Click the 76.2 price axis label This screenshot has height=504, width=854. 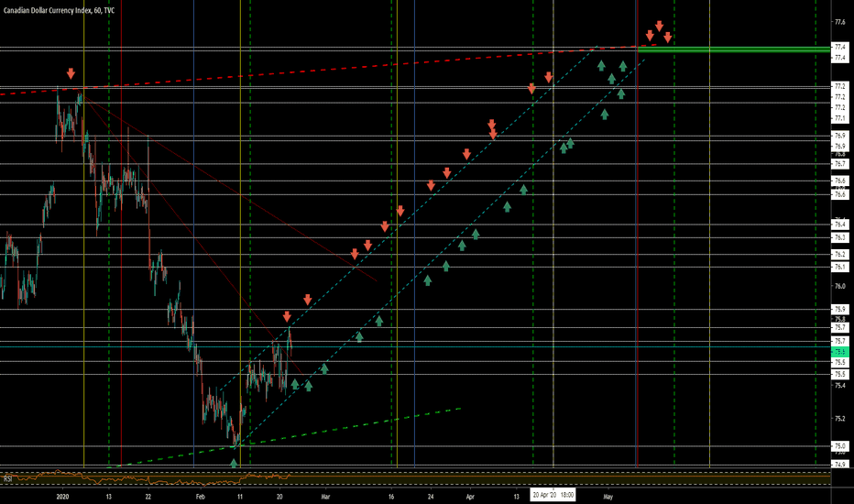coord(840,255)
